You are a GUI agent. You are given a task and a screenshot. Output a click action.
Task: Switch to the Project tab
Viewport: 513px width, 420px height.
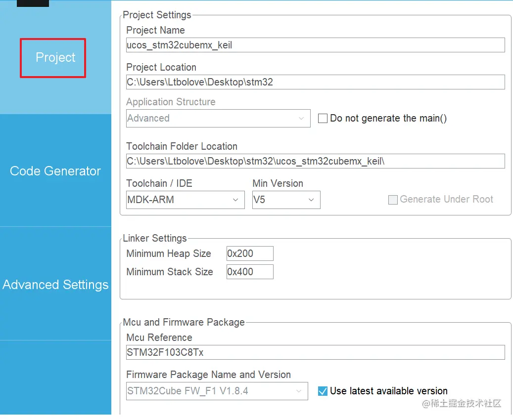coord(55,58)
